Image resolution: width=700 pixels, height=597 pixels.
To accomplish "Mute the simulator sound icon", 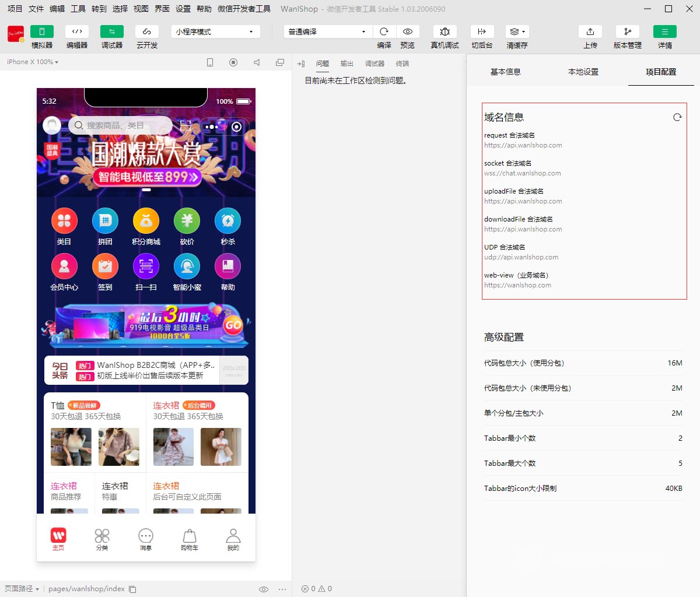I will [x=257, y=62].
